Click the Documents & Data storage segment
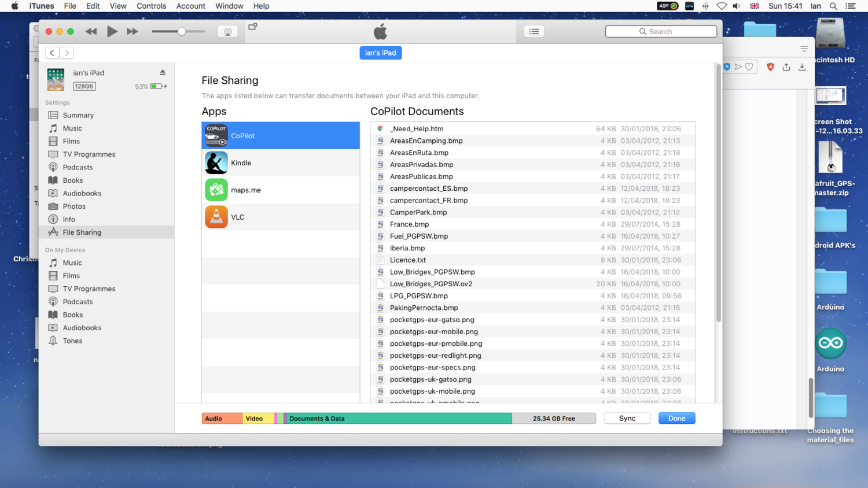 pos(399,419)
